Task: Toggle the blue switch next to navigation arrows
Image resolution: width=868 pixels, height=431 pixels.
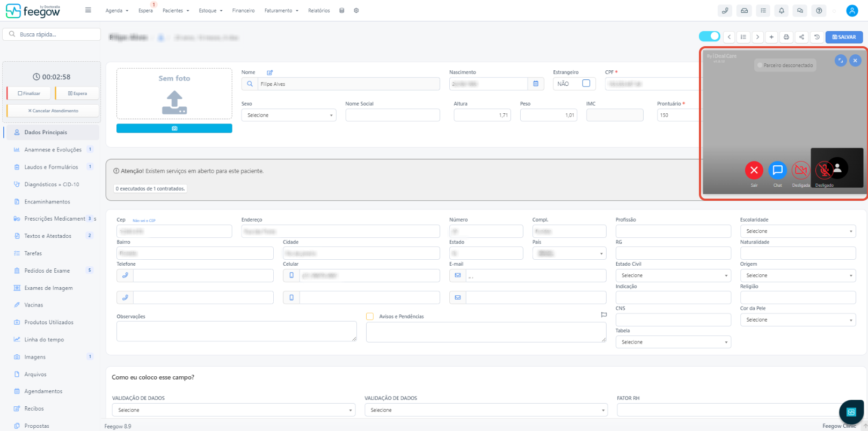Action: click(x=709, y=36)
